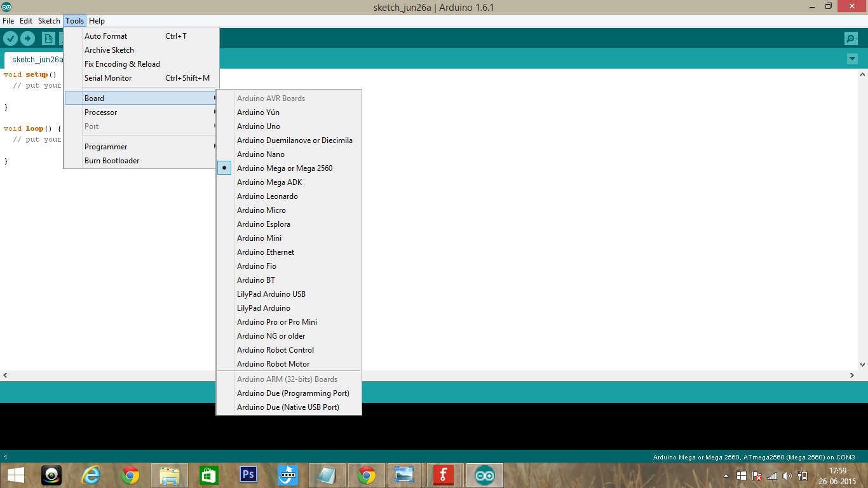868x488 pixels.
Task: Click Burn Bootloader
Action: (x=142, y=161)
